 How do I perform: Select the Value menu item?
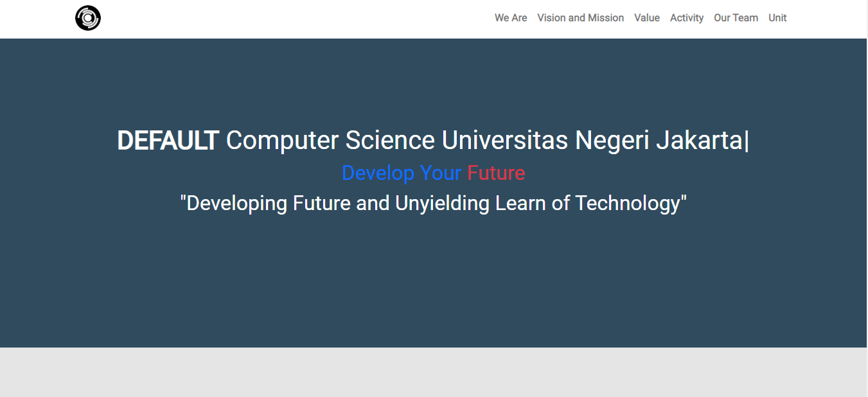[646, 17]
